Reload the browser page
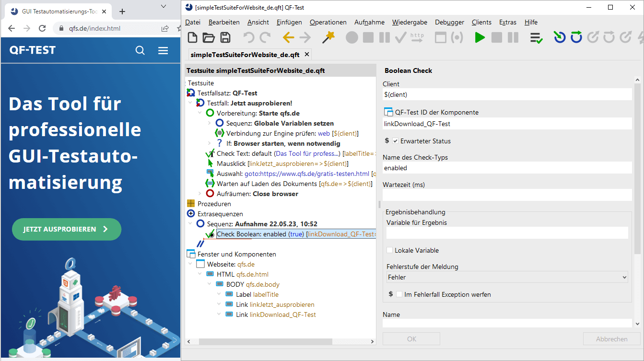 [x=42, y=28]
